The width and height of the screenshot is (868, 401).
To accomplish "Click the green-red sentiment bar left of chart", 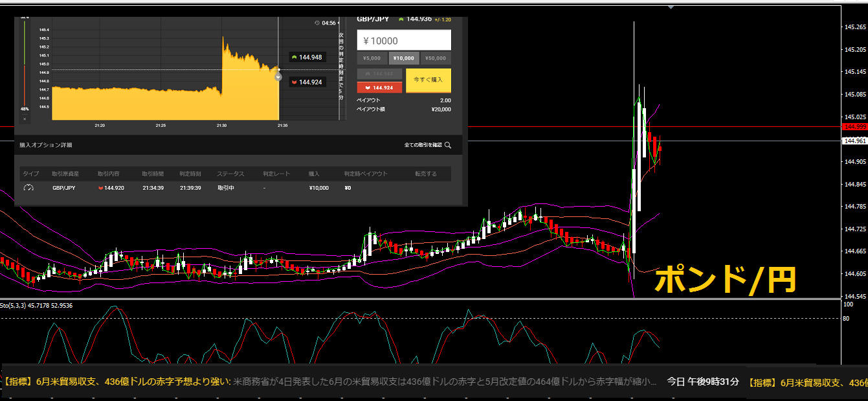I will tap(25, 65).
